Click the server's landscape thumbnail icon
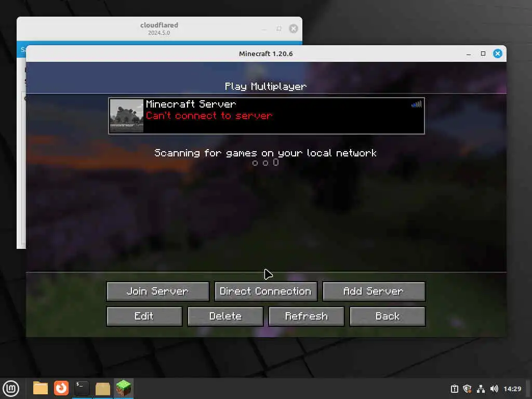 [x=127, y=116]
